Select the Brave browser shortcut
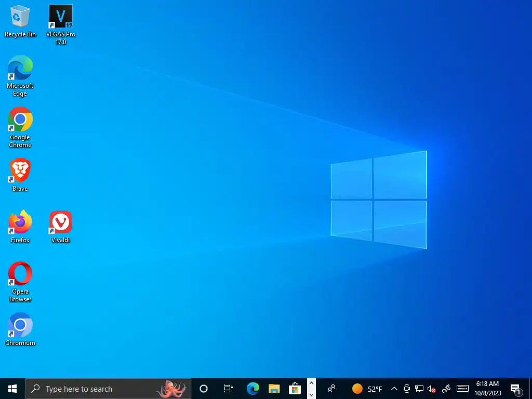 click(20, 175)
